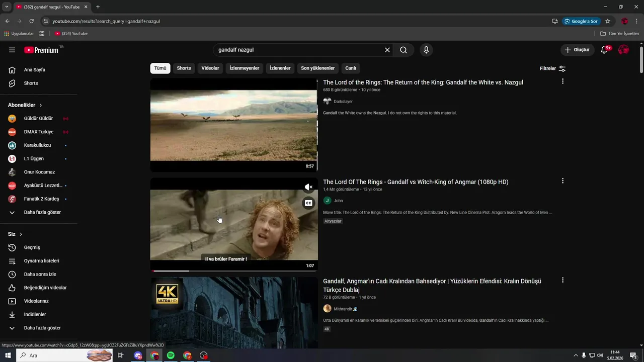Select the Canlı filter chip
The height and width of the screenshot is (362, 644).
[350, 68]
